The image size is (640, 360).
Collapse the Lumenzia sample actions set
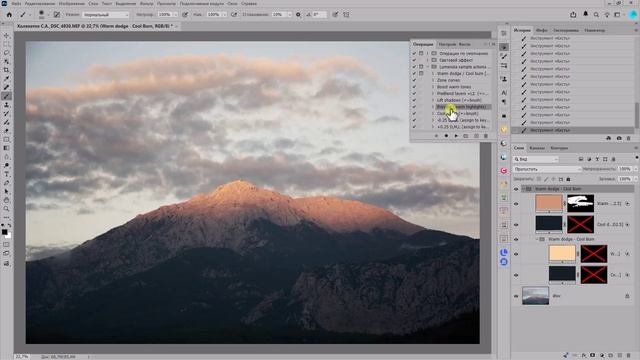(x=428, y=67)
